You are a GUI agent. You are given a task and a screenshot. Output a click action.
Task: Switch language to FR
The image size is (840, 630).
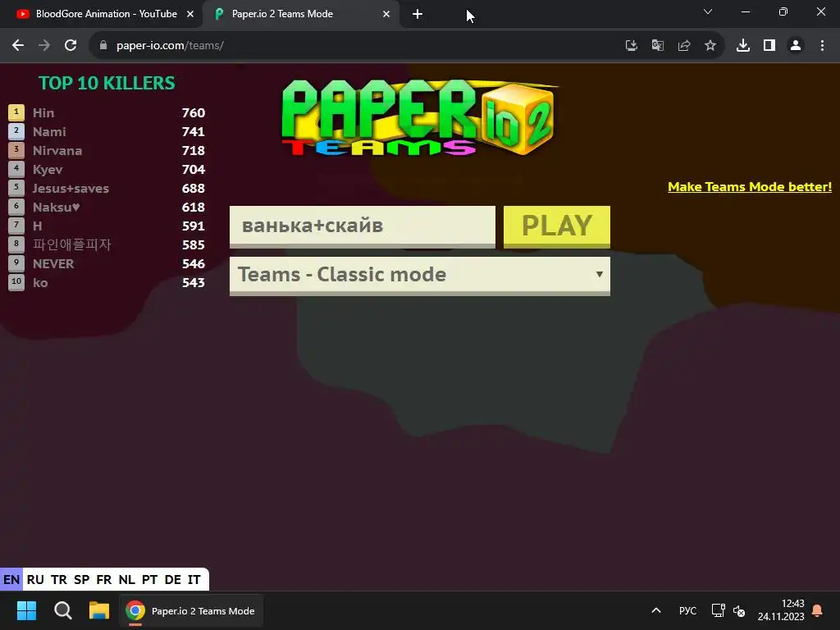(x=104, y=580)
